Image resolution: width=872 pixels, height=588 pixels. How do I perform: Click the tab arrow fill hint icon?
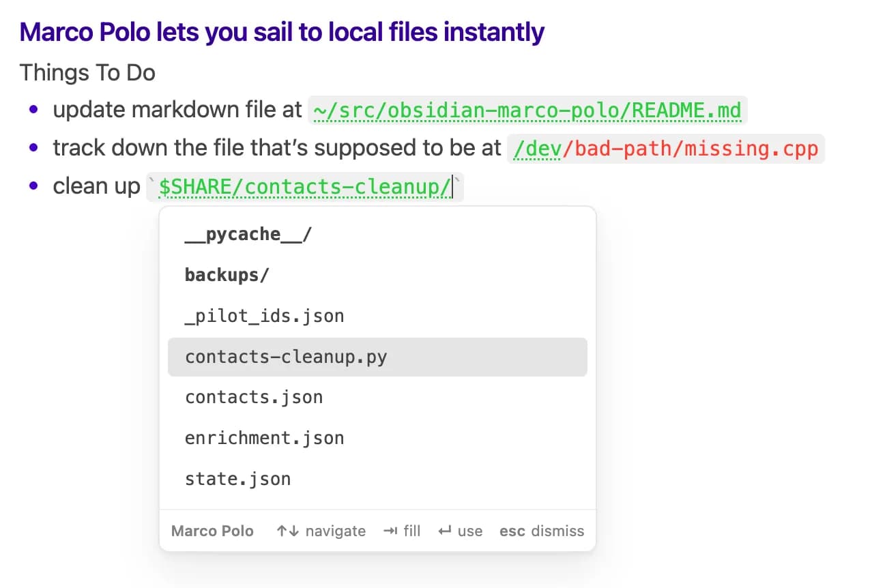pos(390,531)
